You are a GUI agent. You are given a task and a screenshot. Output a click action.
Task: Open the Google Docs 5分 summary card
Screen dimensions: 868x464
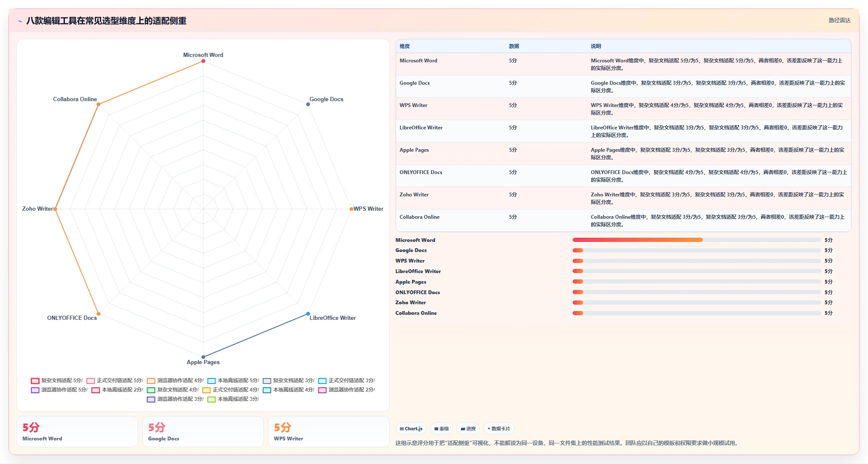click(x=203, y=432)
